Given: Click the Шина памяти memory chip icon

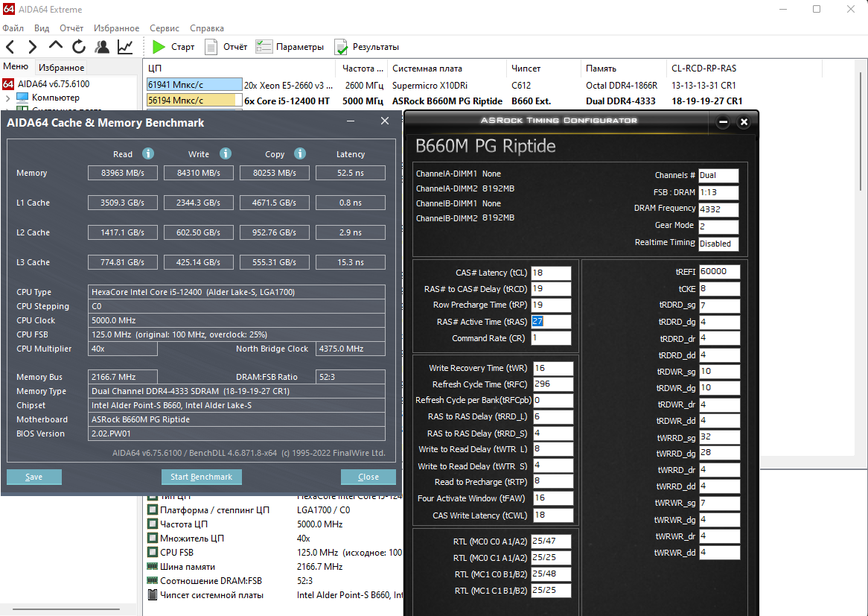Looking at the screenshot, I should pyautogui.click(x=152, y=567).
